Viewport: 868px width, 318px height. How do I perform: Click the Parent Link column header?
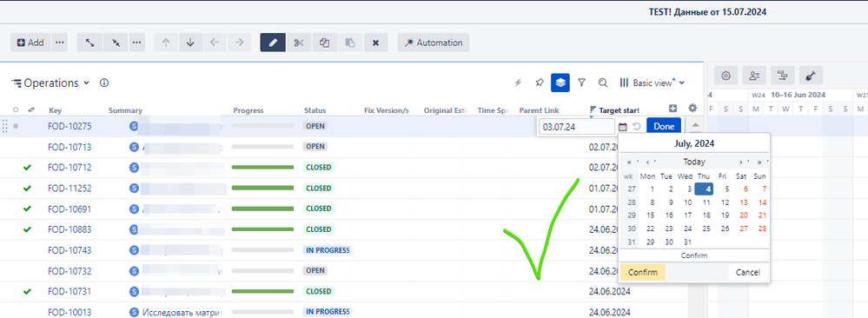[x=540, y=111]
